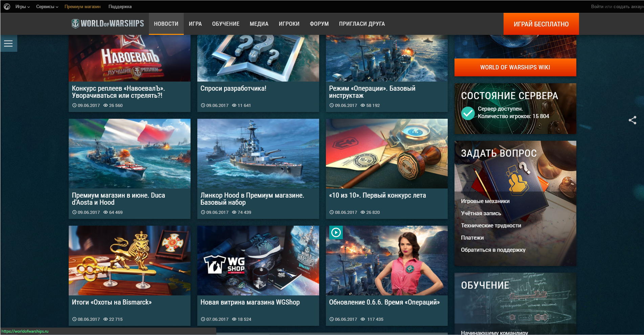Click the video play icon on the Обновление 0.6.6 card

click(x=336, y=232)
